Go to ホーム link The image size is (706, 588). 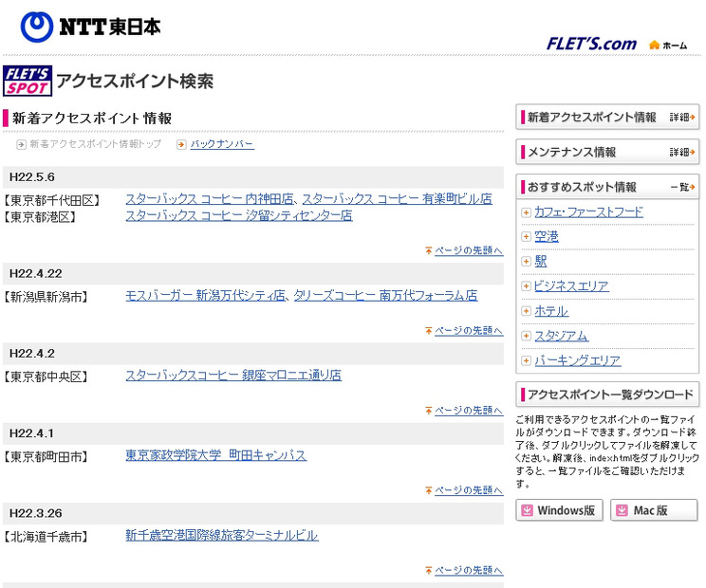[x=675, y=46]
